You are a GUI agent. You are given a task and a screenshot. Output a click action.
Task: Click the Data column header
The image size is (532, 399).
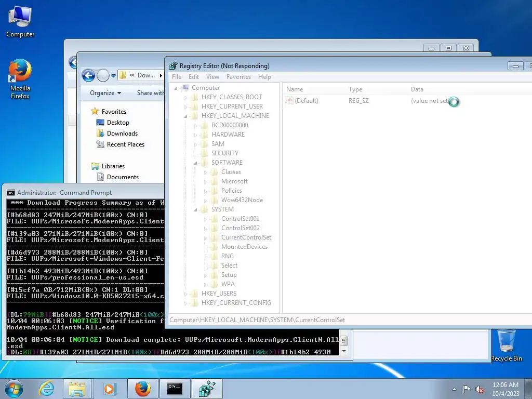(417, 89)
